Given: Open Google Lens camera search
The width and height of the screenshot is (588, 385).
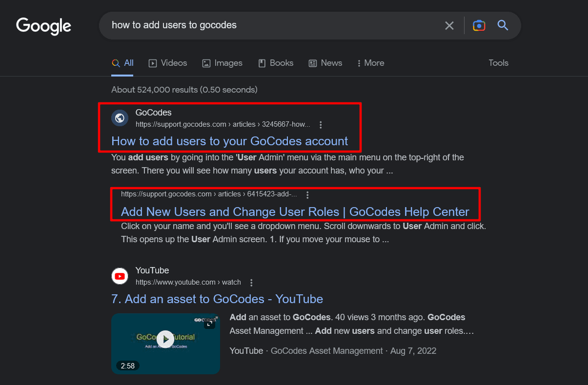Looking at the screenshot, I should pos(479,25).
